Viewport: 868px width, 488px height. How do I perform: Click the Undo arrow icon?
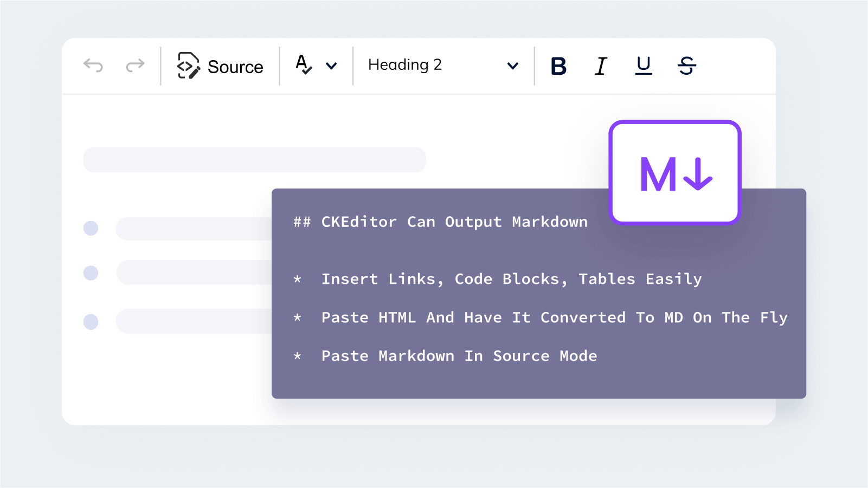93,66
